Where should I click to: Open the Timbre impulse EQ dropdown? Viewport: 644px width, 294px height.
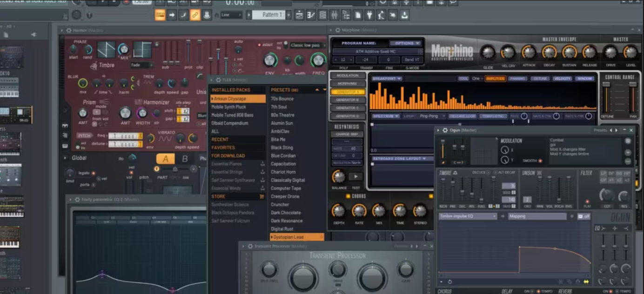tap(468, 216)
